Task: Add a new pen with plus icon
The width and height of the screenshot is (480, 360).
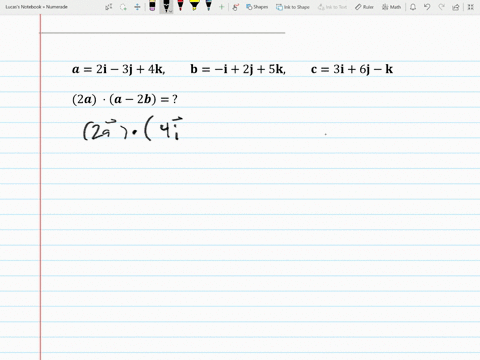Action: [221, 7]
